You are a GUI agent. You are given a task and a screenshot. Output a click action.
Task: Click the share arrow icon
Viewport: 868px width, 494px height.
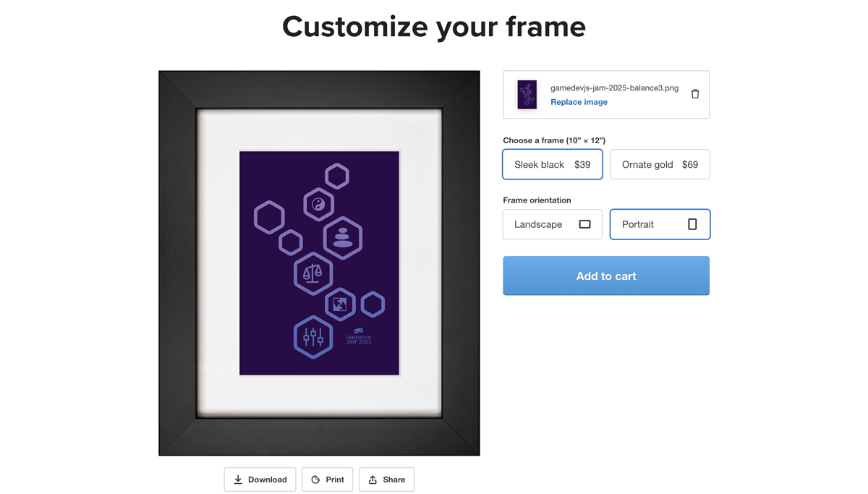373,480
